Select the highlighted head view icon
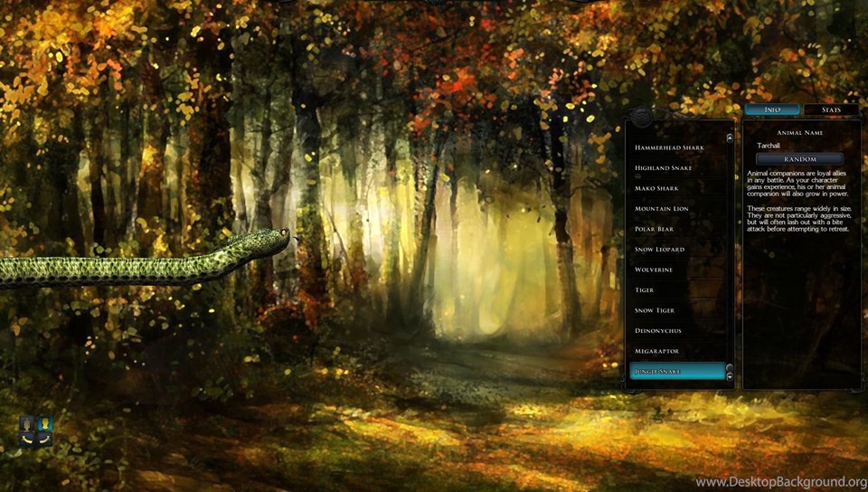 coord(44,424)
